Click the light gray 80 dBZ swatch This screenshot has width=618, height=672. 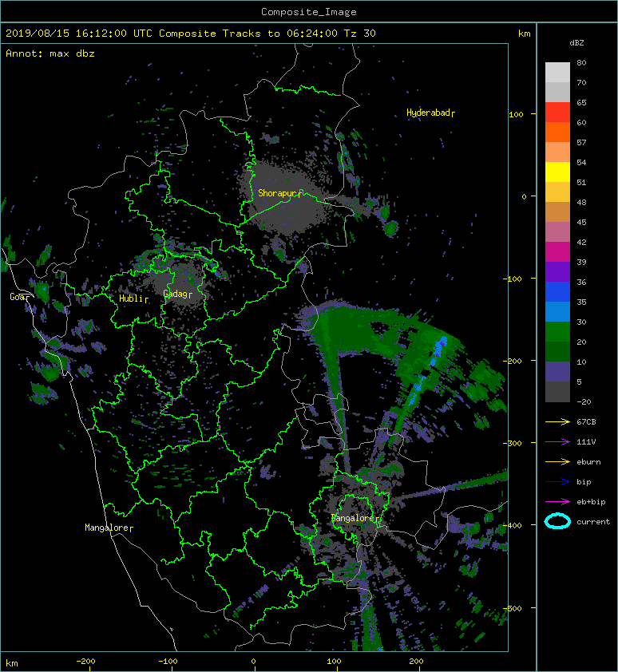coord(557,72)
